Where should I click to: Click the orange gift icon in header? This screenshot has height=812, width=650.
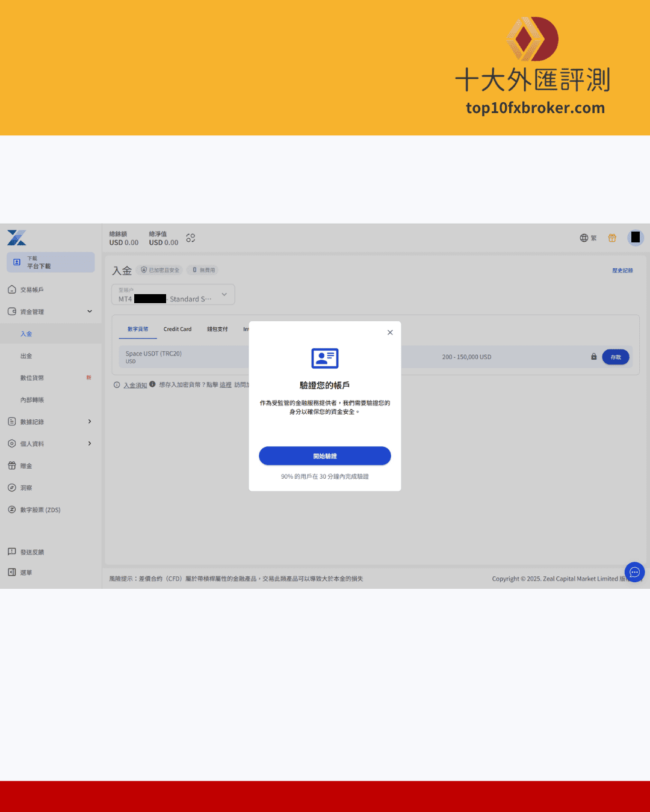(612, 238)
